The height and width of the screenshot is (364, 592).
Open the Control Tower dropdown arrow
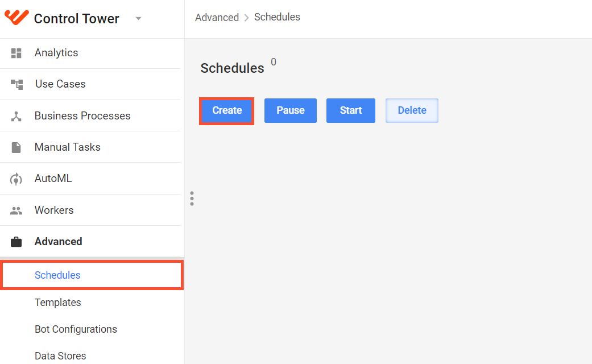click(x=138, y=18)
